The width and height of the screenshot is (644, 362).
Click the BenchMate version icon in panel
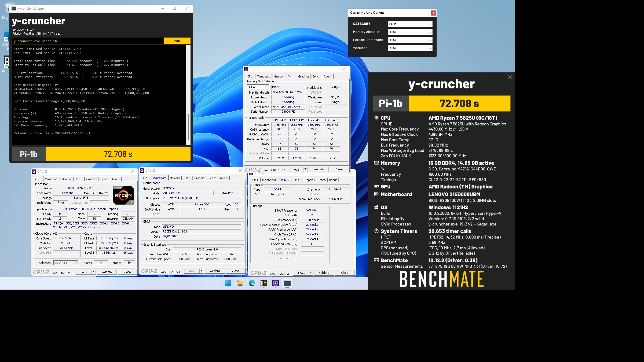pyautogui.click(x=376, y=260)
